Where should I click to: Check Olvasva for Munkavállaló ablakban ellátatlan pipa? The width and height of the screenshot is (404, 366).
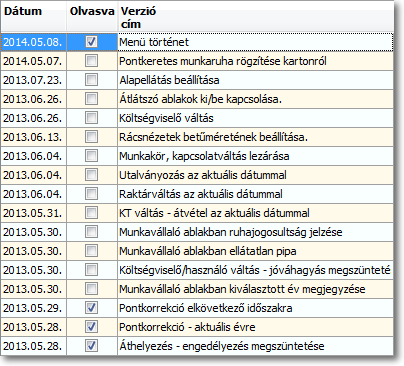tap(91, 251)
